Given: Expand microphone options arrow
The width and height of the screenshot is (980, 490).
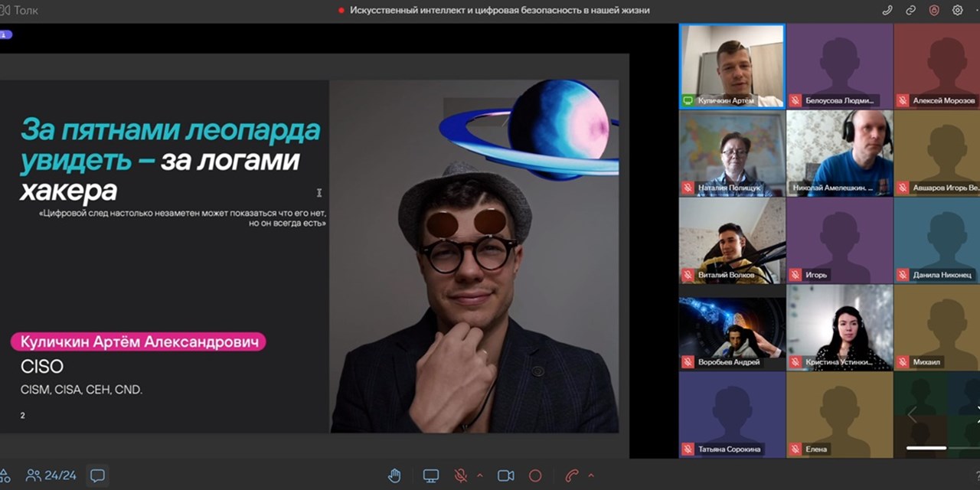Looking at the screenshot, I should click(480, 475).
